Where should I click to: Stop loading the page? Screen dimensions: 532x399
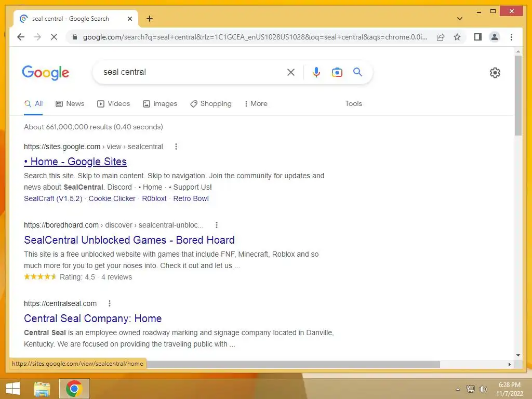coord(54,37)
